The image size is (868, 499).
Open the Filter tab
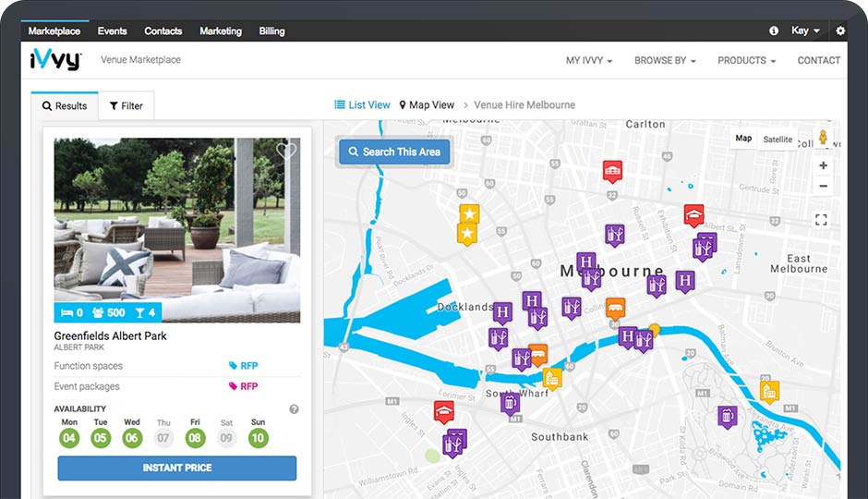click(127, 106)
